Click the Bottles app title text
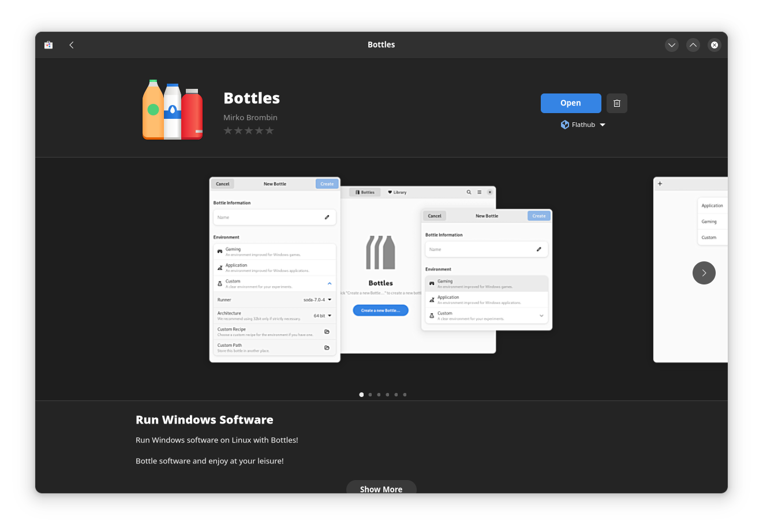Image resolution: width=763 pixels, height=532 pixels. tap(252, 98)
